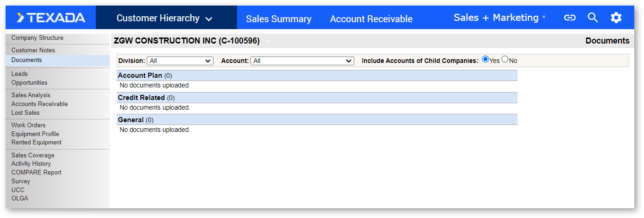Open the COMPARE Report
The width and height of the screenshot is (644, 218).
click(37, 173)
